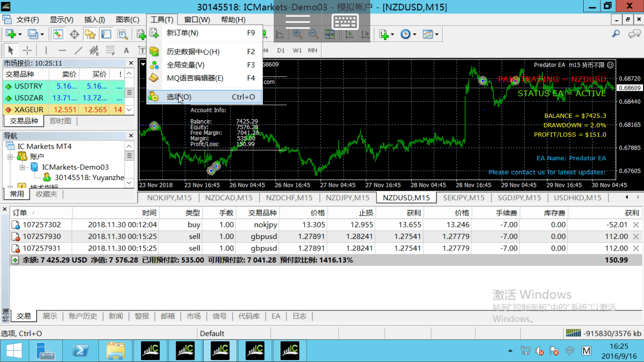This screenshot has width=644, height=362.
Task: Open profiles dropdown arrow
Action: pos(42,34)
